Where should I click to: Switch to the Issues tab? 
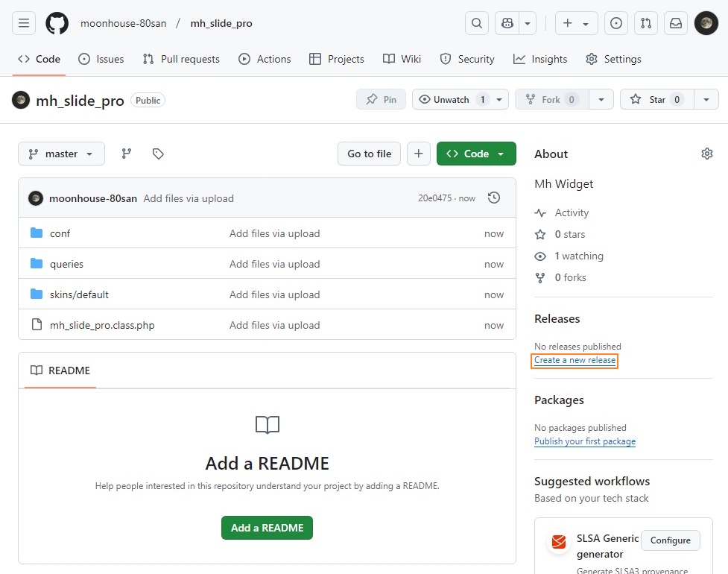(x=101, y=59)
